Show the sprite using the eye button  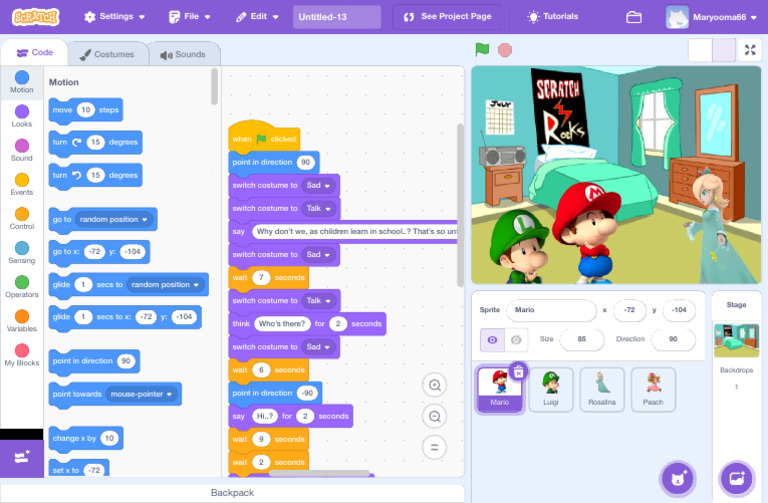tap(492, 339)
